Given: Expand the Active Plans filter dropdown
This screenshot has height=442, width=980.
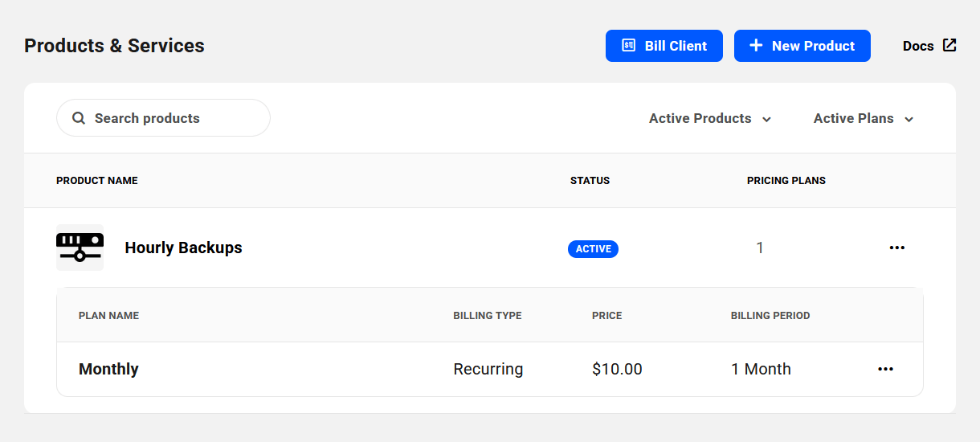Looking at the screenshot, I should 864,118.
